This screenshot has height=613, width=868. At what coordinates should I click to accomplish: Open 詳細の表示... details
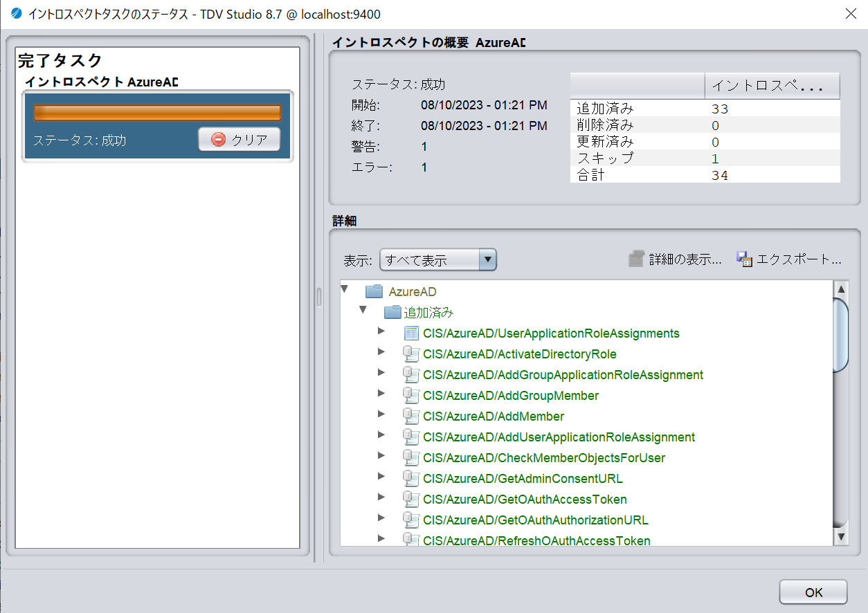pyautogui.click(x=675, y=259)
